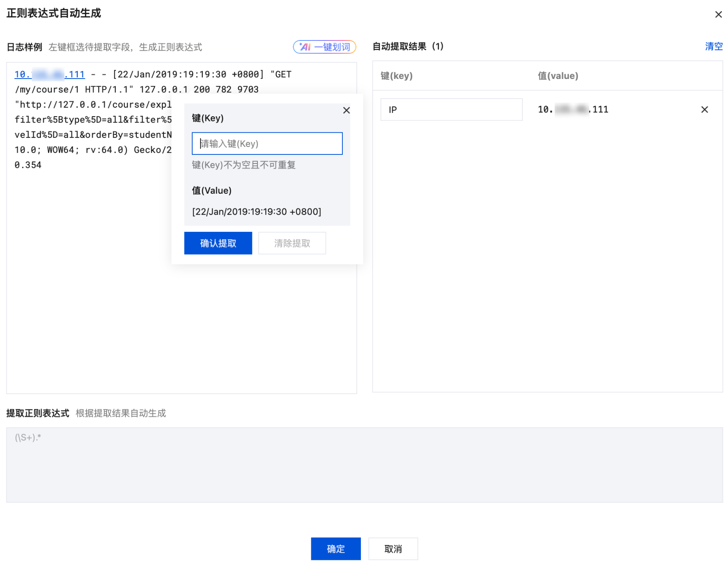Click 清空 to clear extraction results
Screen dimensions: 728x567
click(x=713, y=46)
